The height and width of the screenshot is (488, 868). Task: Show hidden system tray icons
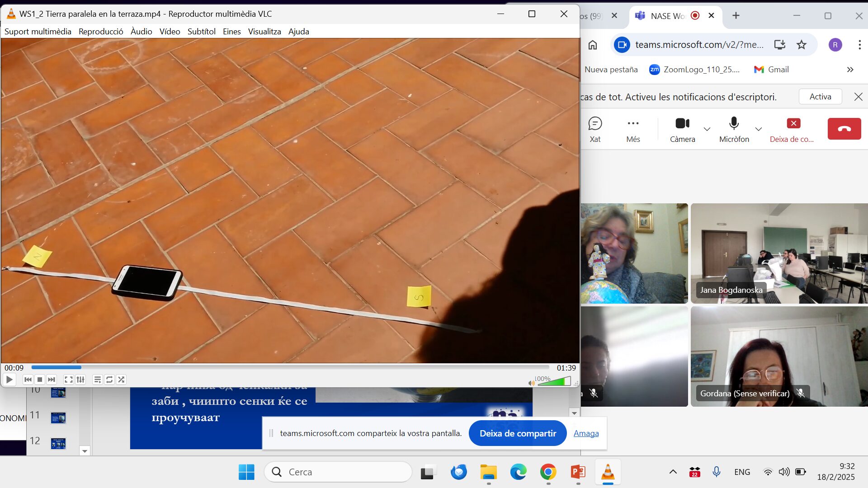[x=673, y=472]
